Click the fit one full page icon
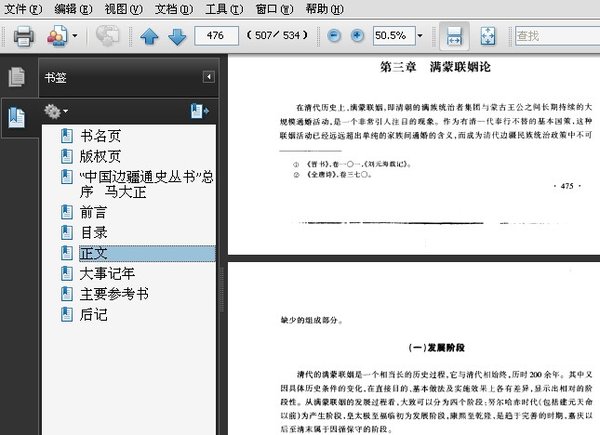Screen dimensions: 600x435 click(488, 36)
